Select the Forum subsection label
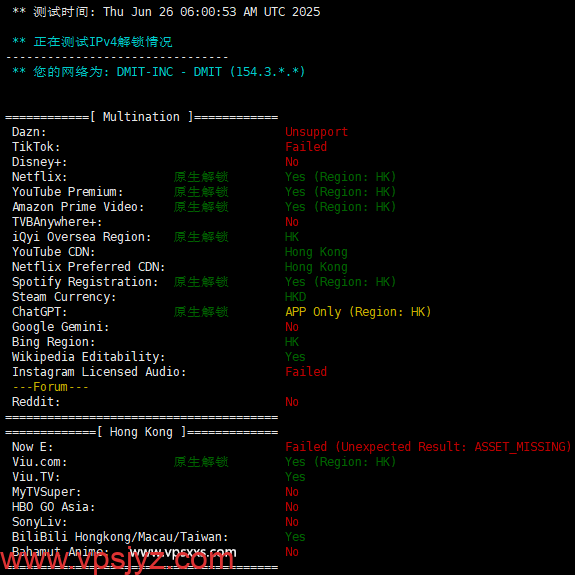Screen dimensions: 575x575 tap(50, 387)
